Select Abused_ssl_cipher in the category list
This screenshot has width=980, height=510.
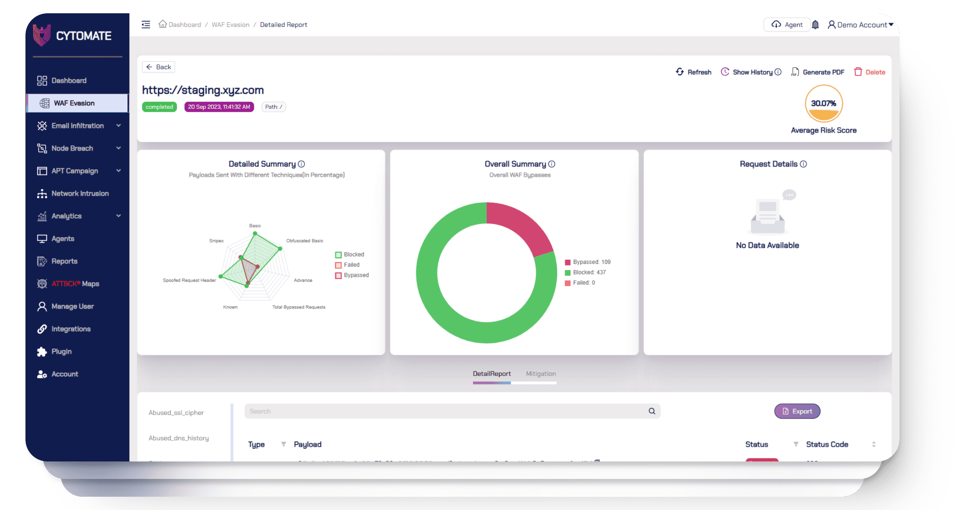[176, 413]
